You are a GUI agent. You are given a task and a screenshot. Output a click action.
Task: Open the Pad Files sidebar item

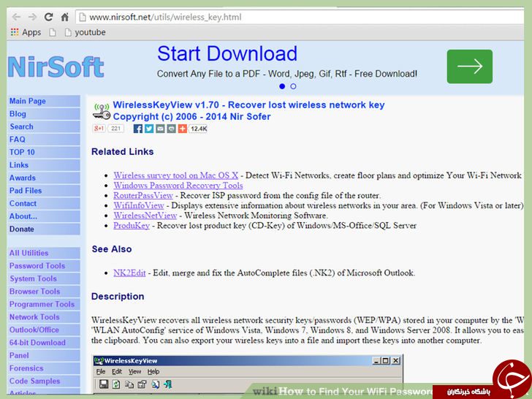click(44, 191)
